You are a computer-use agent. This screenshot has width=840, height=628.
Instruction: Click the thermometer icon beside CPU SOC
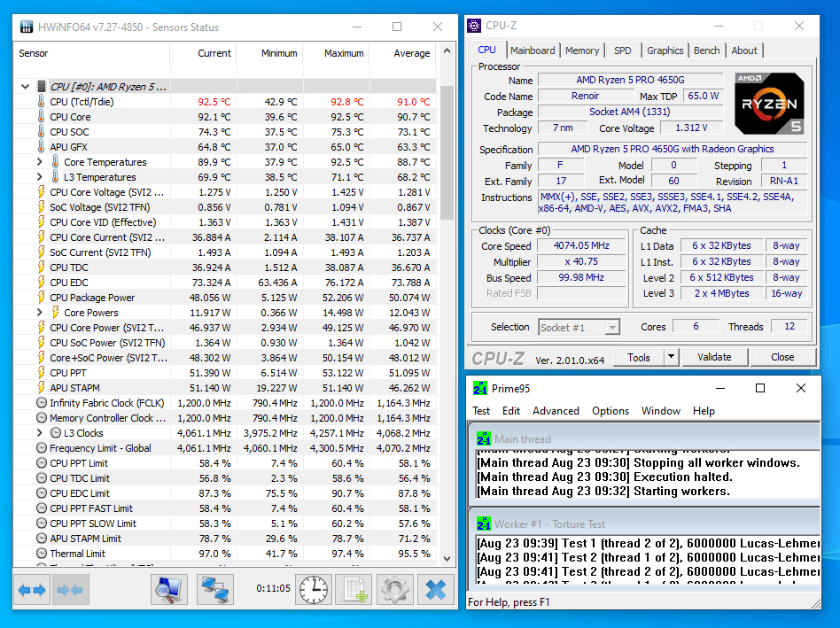click(42, 132)
